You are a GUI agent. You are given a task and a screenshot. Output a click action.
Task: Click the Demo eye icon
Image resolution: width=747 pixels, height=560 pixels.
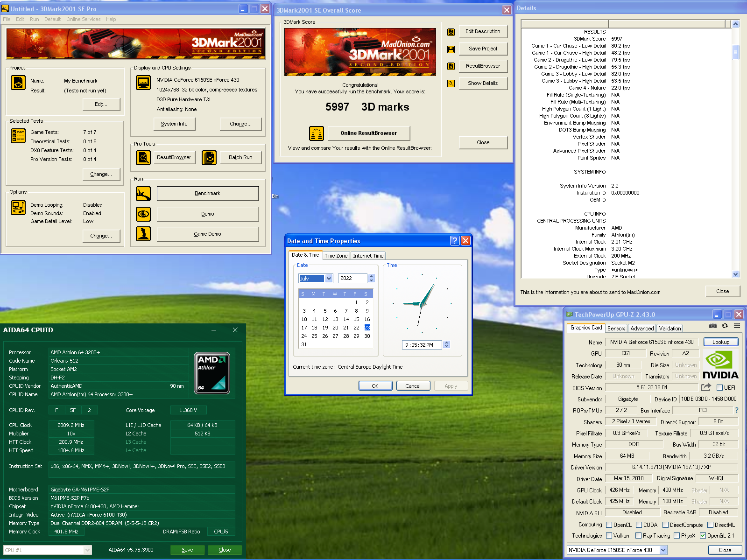pyautogui.click(x=143, y=214)
